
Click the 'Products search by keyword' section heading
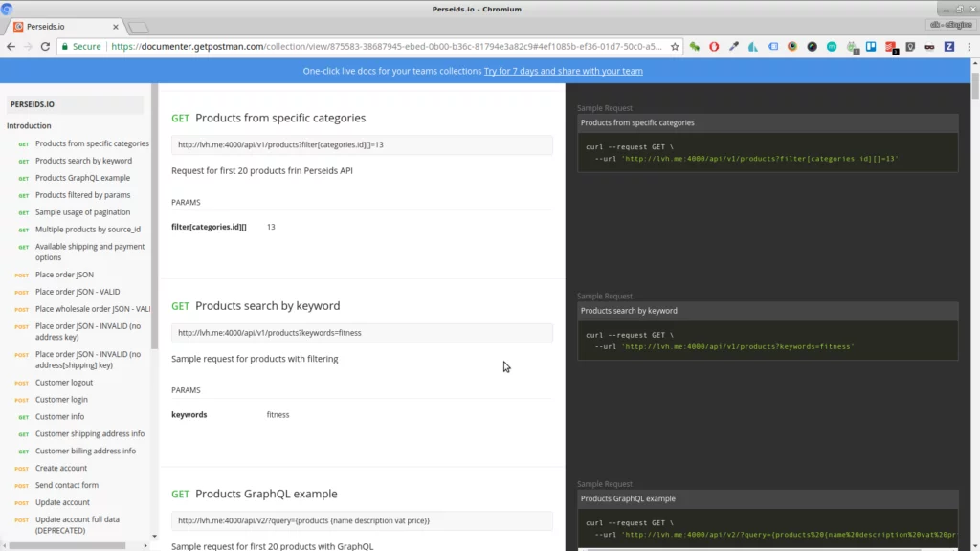268,306
